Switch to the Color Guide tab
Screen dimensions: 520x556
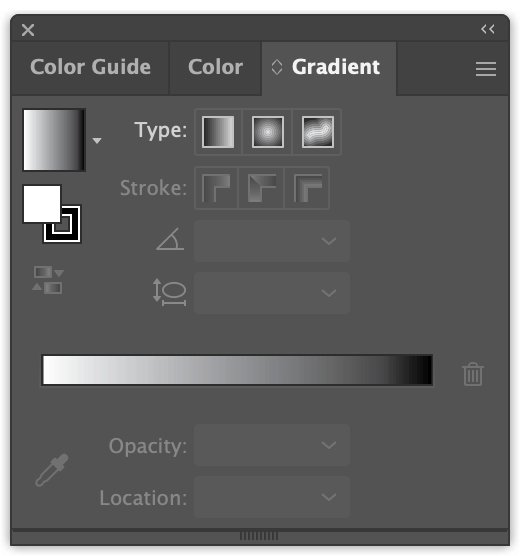[x=90, y=67]
